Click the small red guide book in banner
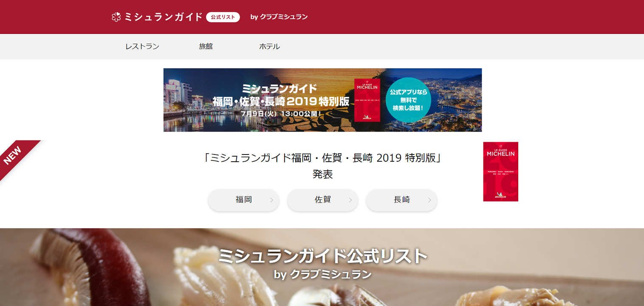644x306 pixels. (x=367, y=100)
